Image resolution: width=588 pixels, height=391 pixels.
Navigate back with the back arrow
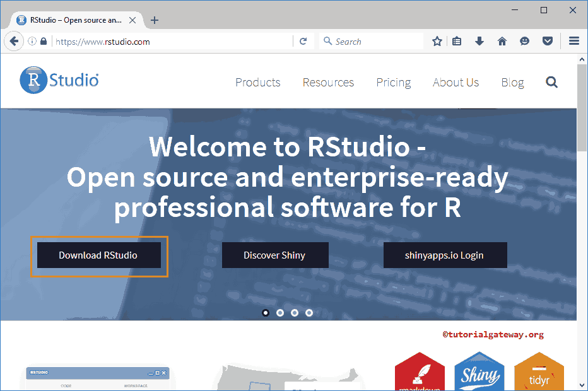pos(13,41)
